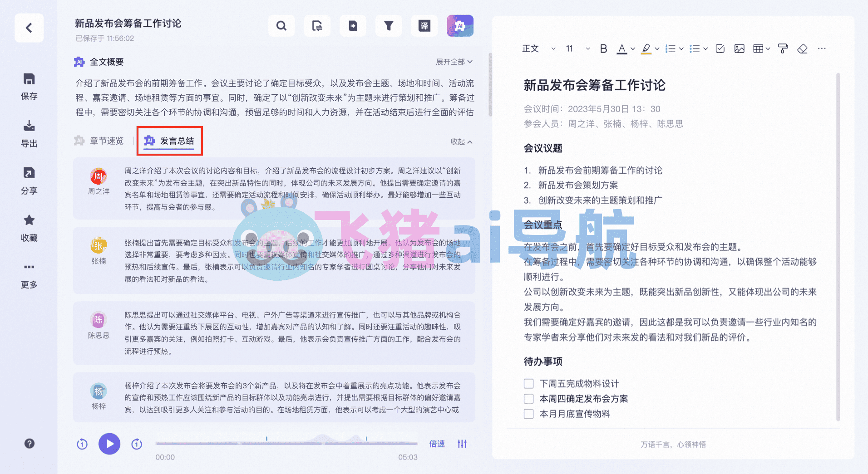Change playback speed with 倍速

tap(437, 444)
